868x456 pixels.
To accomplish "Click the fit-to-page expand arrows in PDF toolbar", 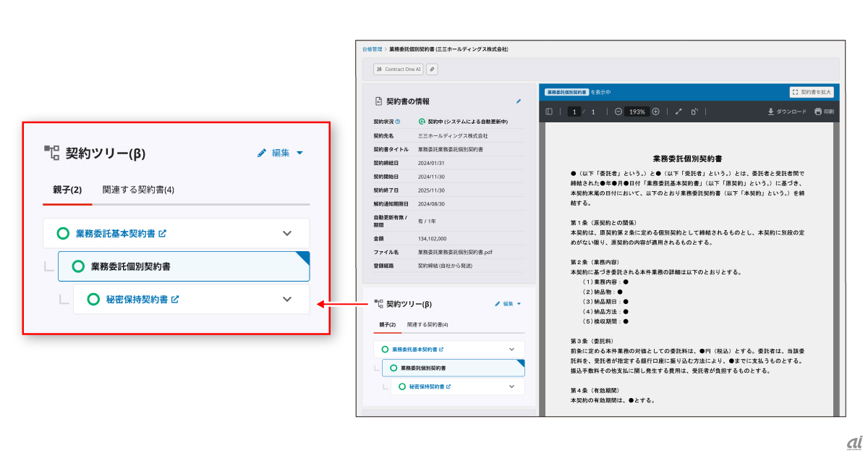I will click(x=678, y=111).
